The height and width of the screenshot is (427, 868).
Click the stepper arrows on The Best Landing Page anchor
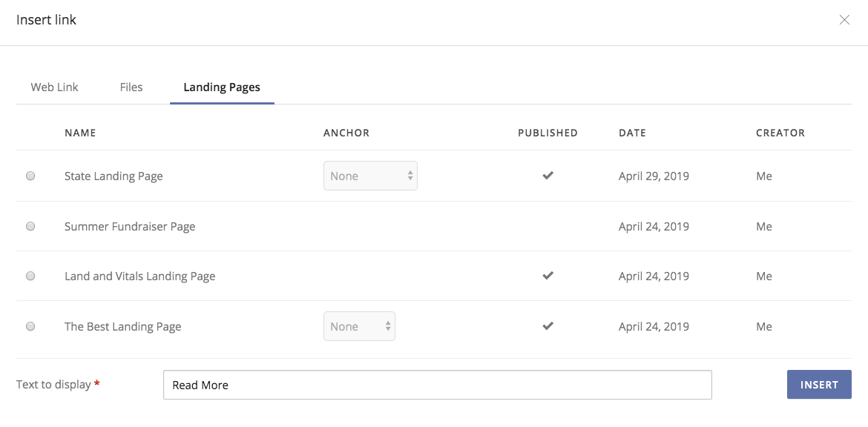click(387, 325)
